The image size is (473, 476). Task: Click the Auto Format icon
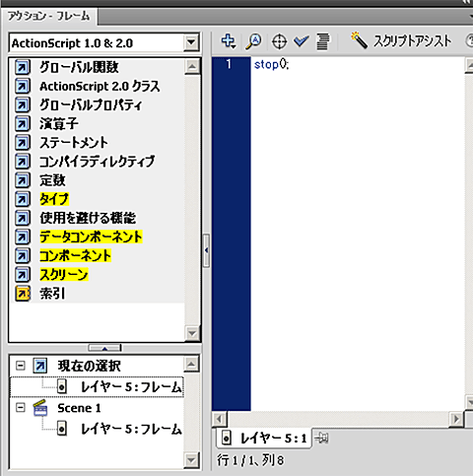pyautogui.click(x=322, y=41)
